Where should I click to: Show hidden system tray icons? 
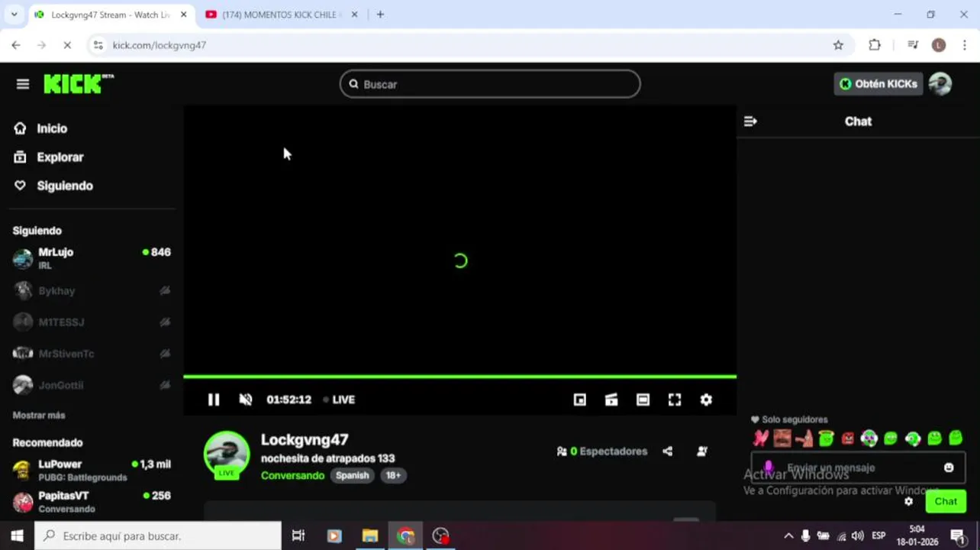point(788,536)
